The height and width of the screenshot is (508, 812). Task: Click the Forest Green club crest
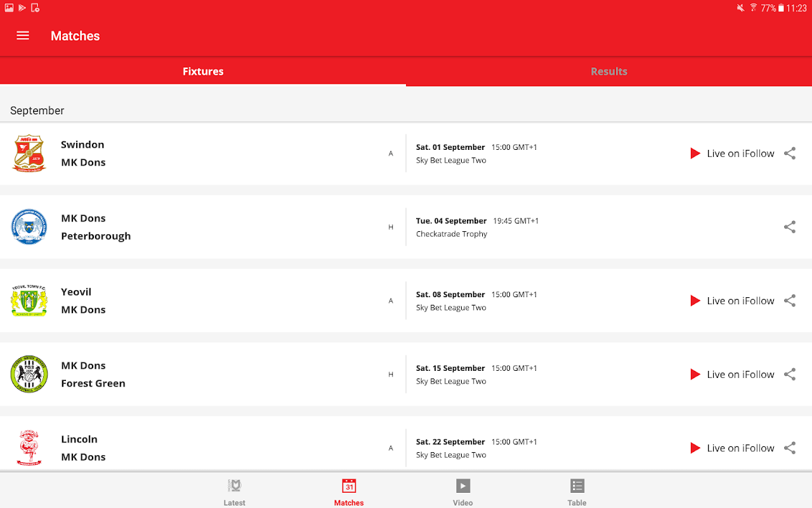(29, 374)
